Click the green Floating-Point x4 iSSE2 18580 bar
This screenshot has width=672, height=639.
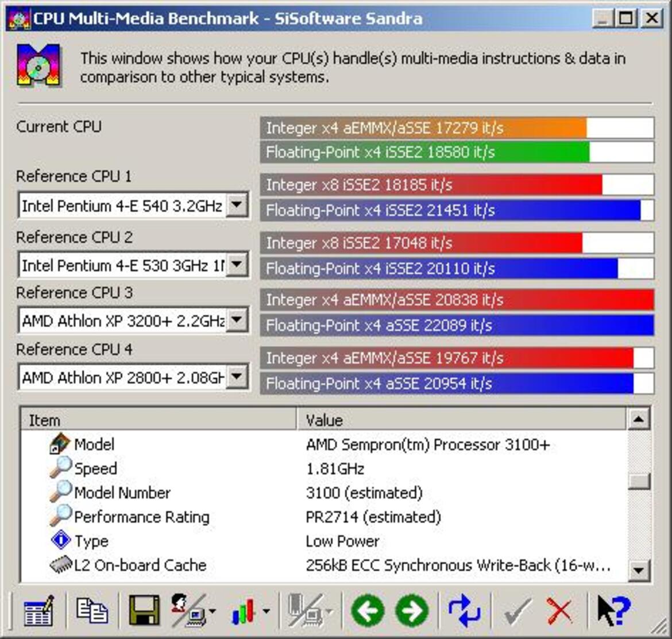click(457, 152)
